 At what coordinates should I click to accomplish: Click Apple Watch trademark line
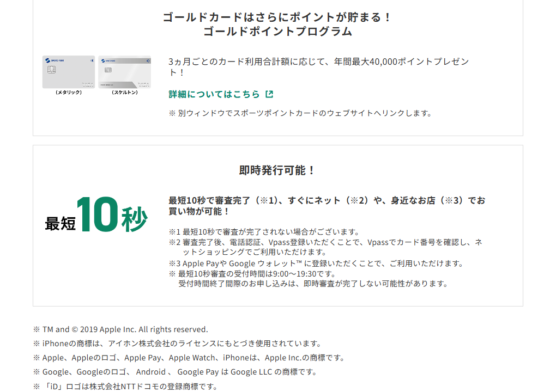click(189, 358)
